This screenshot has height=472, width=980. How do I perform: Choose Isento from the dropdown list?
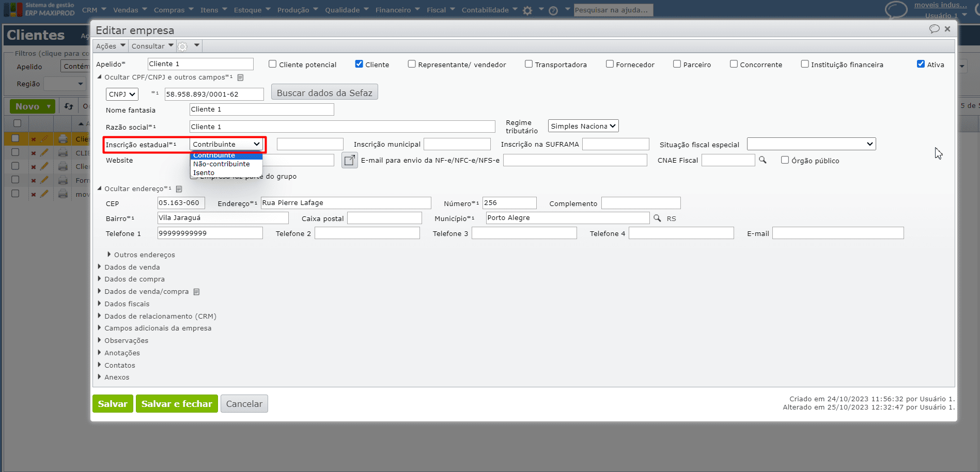226,173
